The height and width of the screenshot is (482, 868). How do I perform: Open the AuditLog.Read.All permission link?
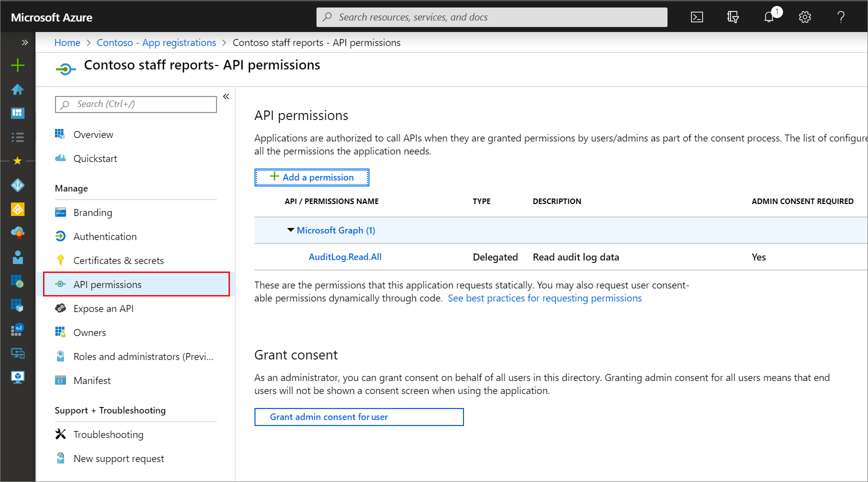(345, 257)
